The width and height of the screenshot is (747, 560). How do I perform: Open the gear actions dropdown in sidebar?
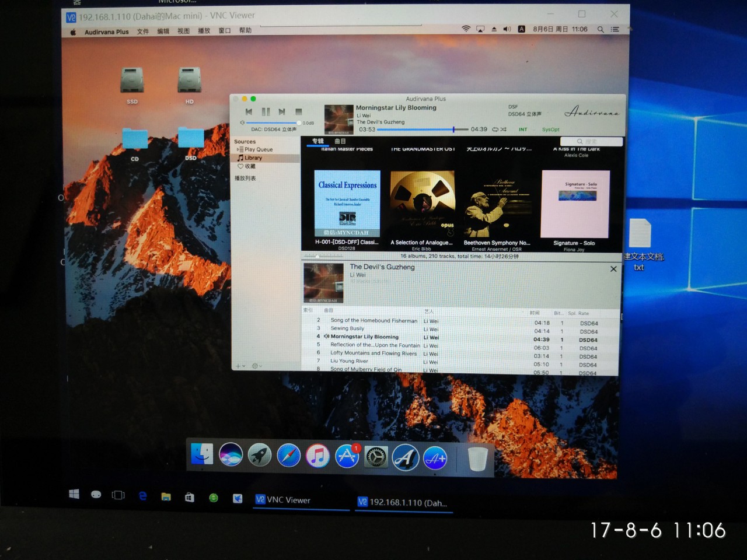pos(257,366)
